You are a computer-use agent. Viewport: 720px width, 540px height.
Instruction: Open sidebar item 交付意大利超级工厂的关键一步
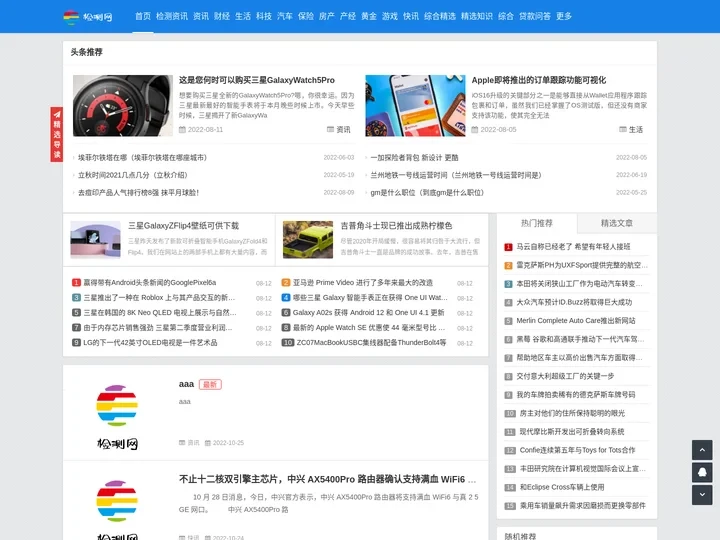tap(565, 376)
